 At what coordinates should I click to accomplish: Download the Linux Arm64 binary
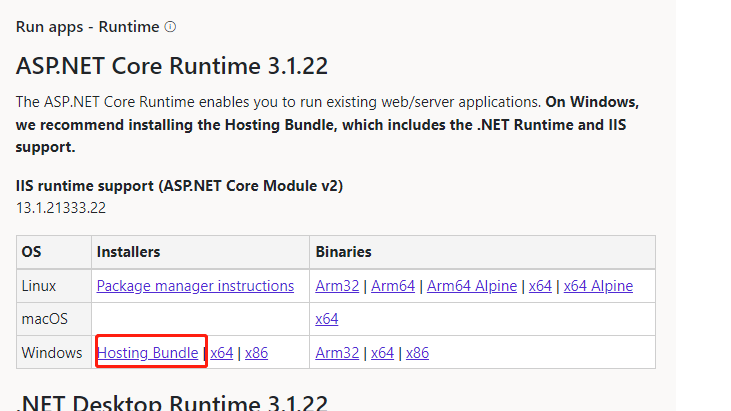[x=392, y=286]
